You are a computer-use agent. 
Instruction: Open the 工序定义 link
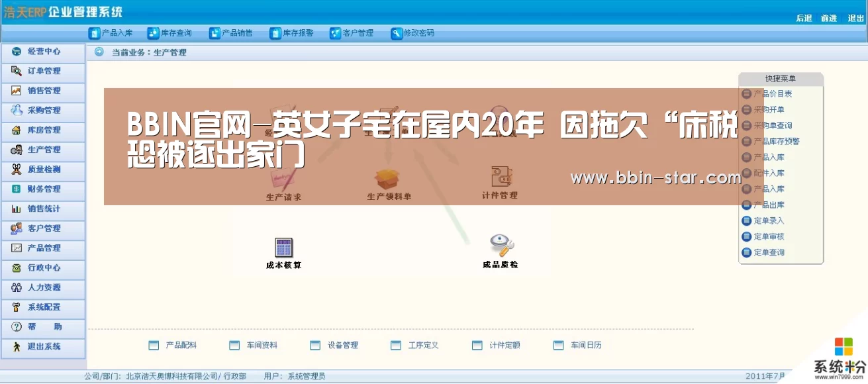(415, 346)
